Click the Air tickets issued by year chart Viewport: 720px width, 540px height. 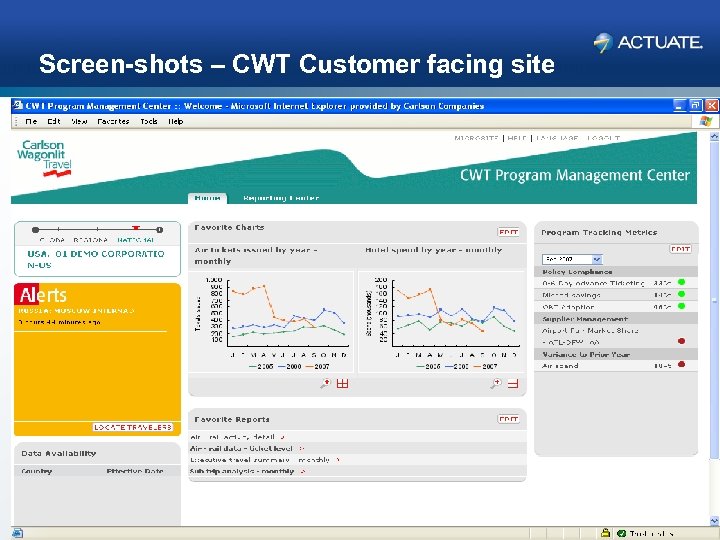pos(271,321)
